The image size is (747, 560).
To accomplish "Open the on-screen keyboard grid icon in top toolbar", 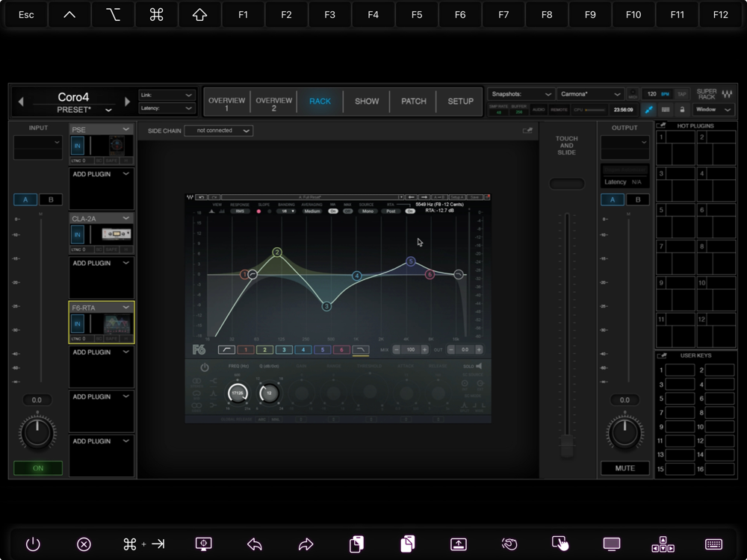I will pos(666,110).
